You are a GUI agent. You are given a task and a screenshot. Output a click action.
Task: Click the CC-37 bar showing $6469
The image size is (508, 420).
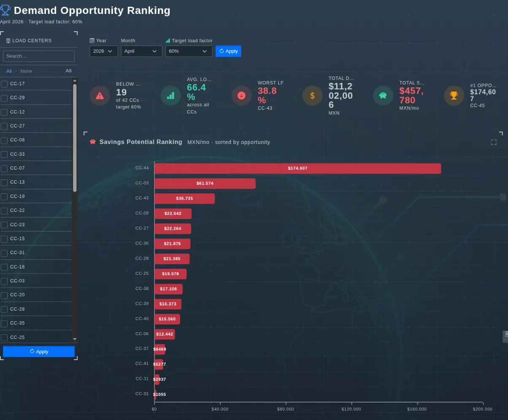pos(160,350)
